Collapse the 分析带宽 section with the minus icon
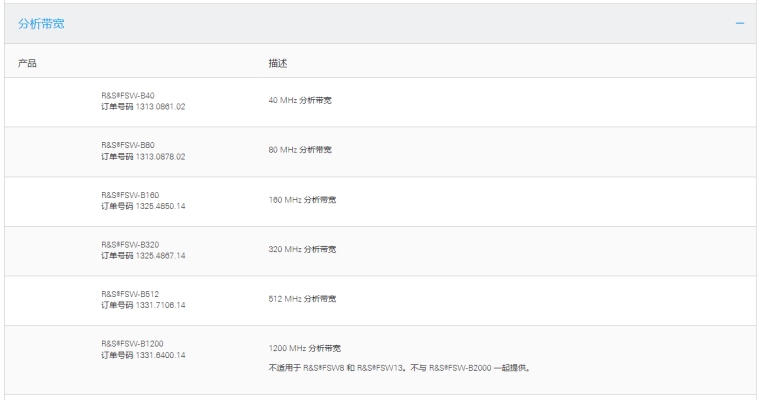Image resolution: width=760 pixels, height=400 pixels. click(x=739, y=23)
